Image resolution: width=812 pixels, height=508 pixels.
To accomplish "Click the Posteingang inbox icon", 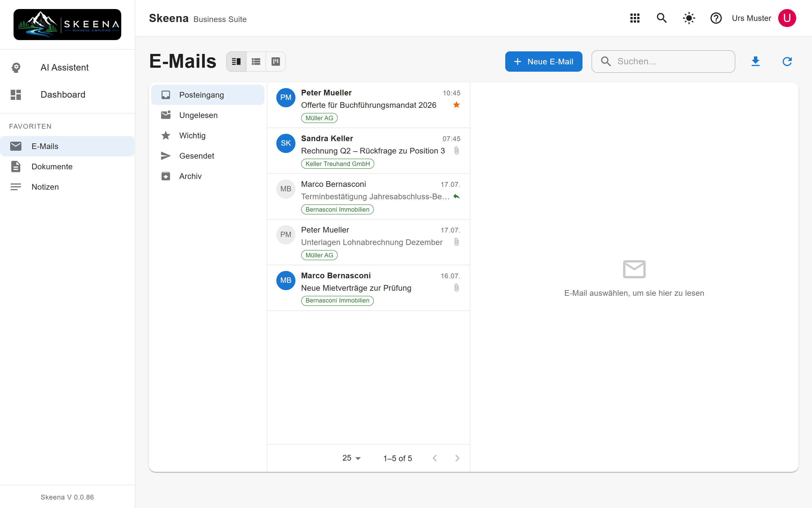I will tap(166, 95).
